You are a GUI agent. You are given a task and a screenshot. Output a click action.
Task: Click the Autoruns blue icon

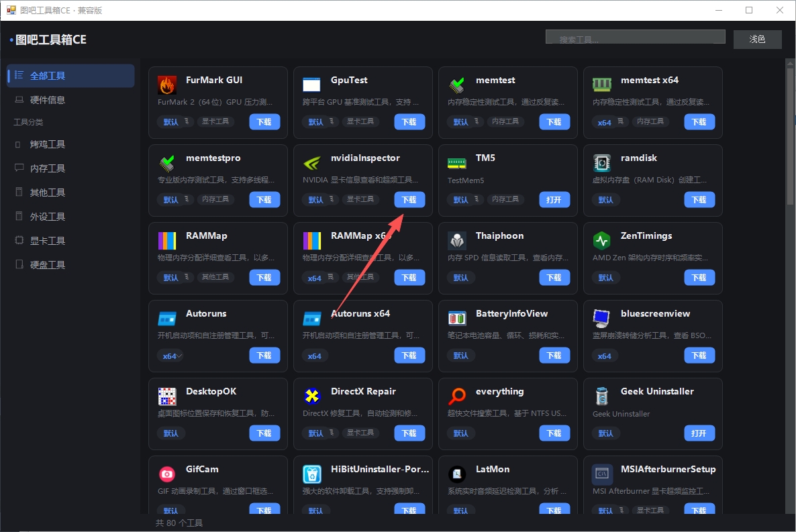tap(166, 319)
